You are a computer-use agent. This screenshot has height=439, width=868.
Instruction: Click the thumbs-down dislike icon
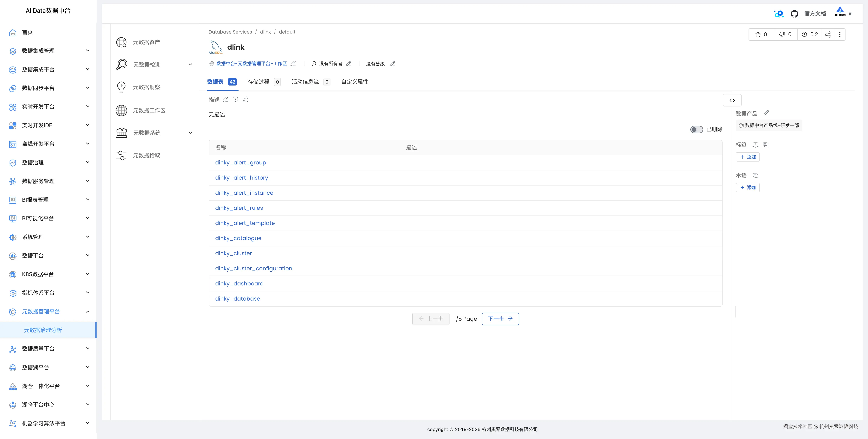point(782,34)
